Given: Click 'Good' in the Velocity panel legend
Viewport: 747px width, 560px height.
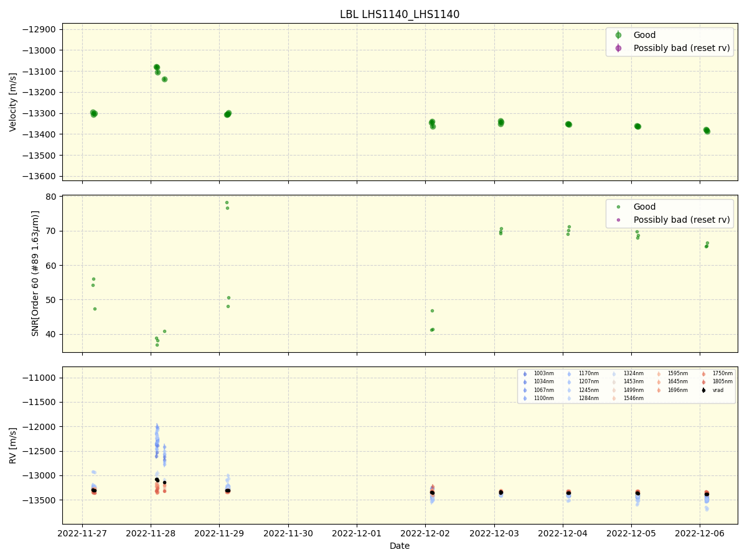Looking at the screenshot, I should click(x=644, y=35).
